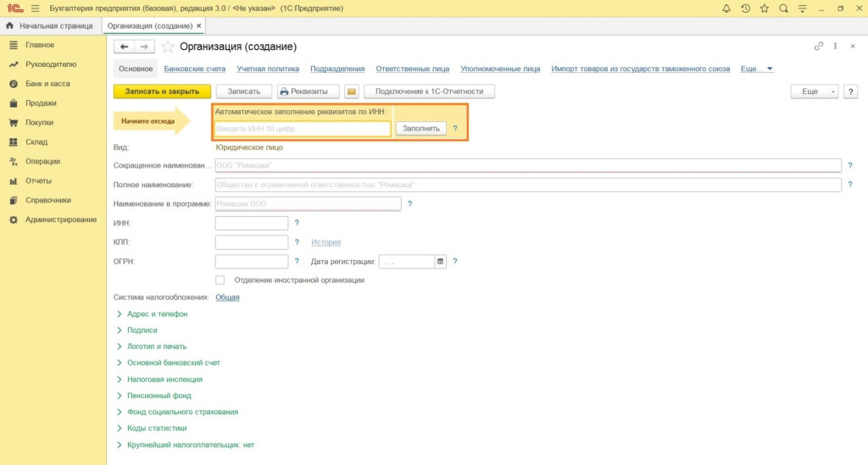Image resolution: width=868 pixels, height=465 pixels.
Task: Click the search magnifier icon in title bar
Action: pyautogui.click(x=783, y=8)
